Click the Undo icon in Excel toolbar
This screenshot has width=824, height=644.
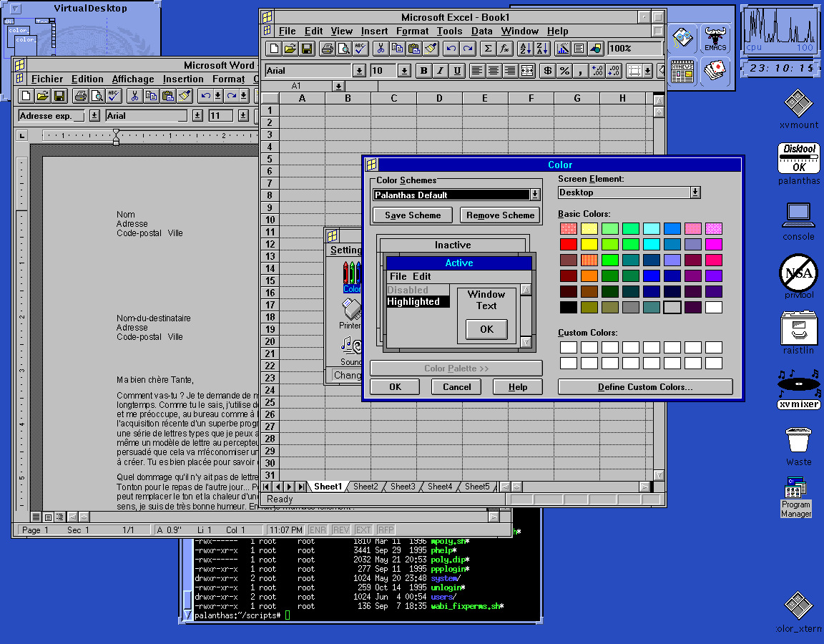point(451,49)
